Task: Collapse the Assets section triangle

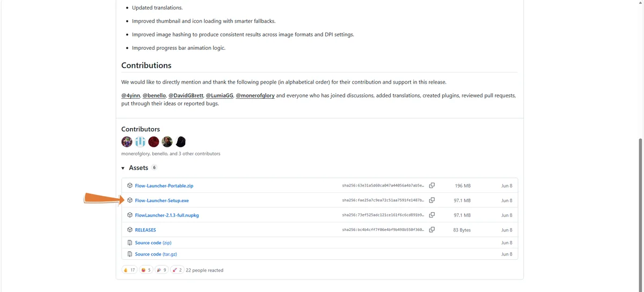Action: pyautogui.click(x=123, y=168)
